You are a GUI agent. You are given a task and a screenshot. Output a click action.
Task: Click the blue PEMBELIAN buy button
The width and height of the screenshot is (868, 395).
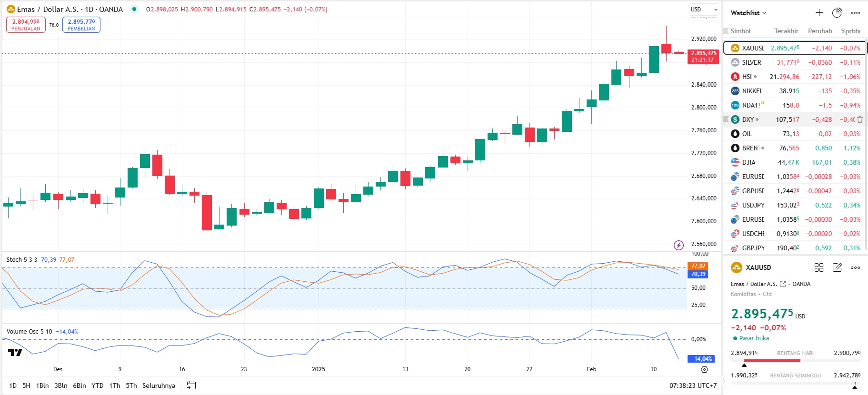click(81, 25)
